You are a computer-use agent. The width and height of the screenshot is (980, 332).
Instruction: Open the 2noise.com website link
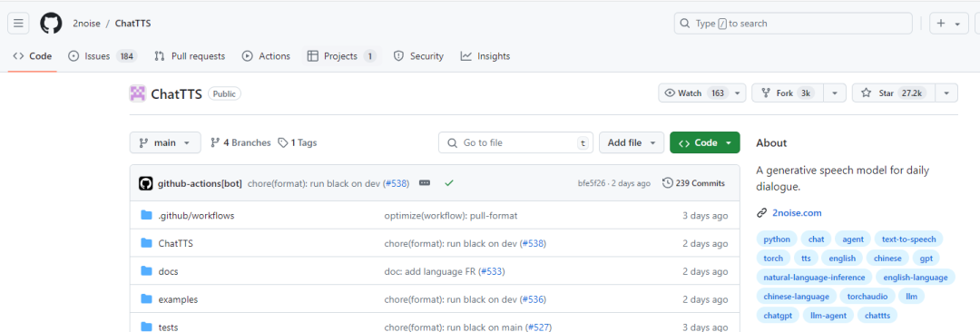[x=797, y=212]
